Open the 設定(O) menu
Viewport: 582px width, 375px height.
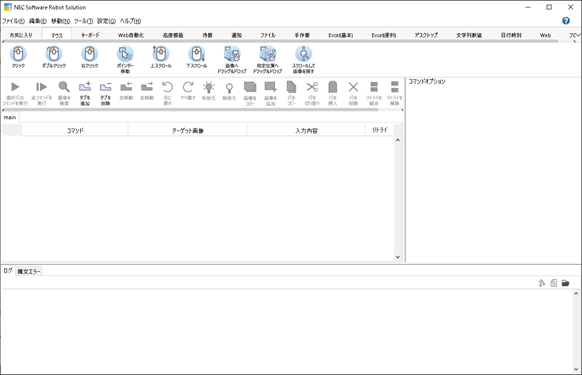click(107, 21)
